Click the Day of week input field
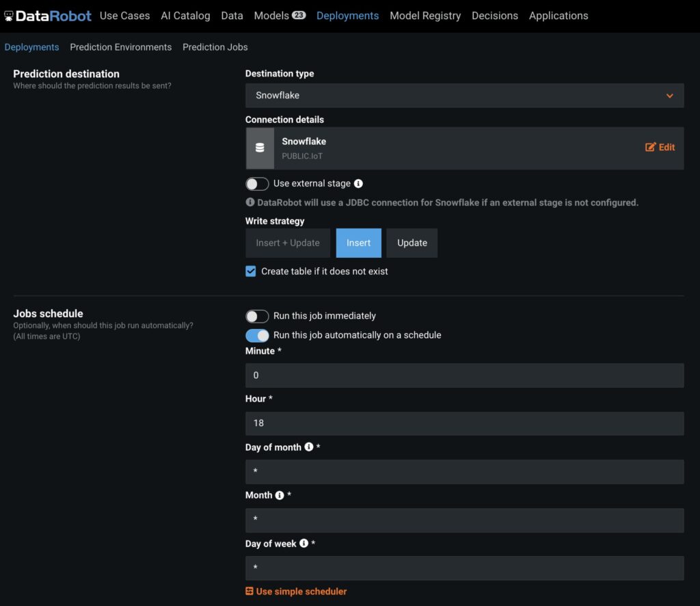700x606 pixels. pyautogui.click(x=465, y=568)
